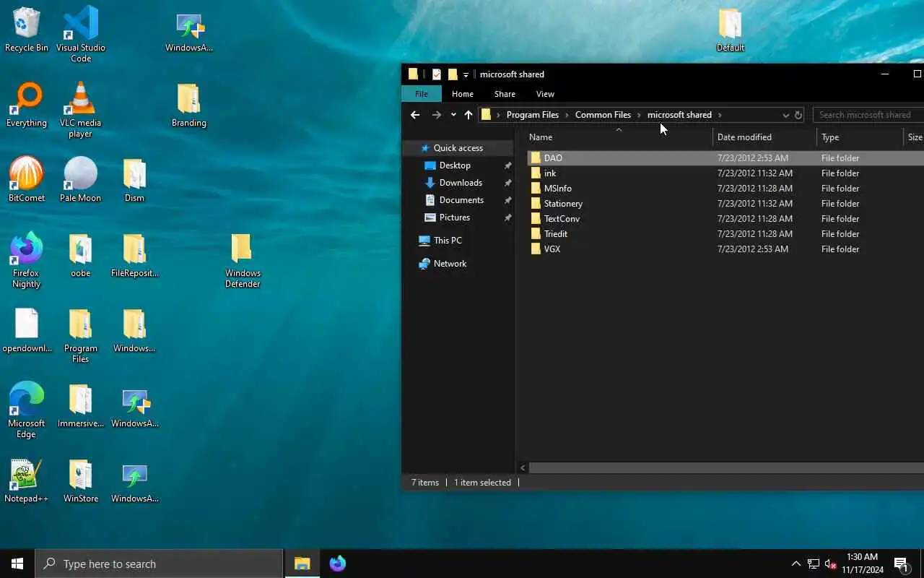Go back in File Explorer
The height and width of the screenshot is (578, 924).
click(415, 115)
